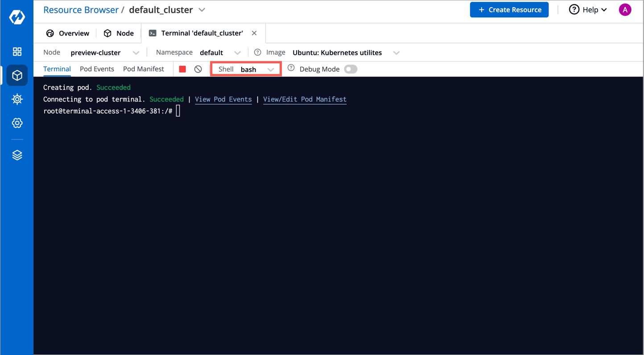Open the user avatar menu at top right
644x355 pixels.
pos(625,9)
